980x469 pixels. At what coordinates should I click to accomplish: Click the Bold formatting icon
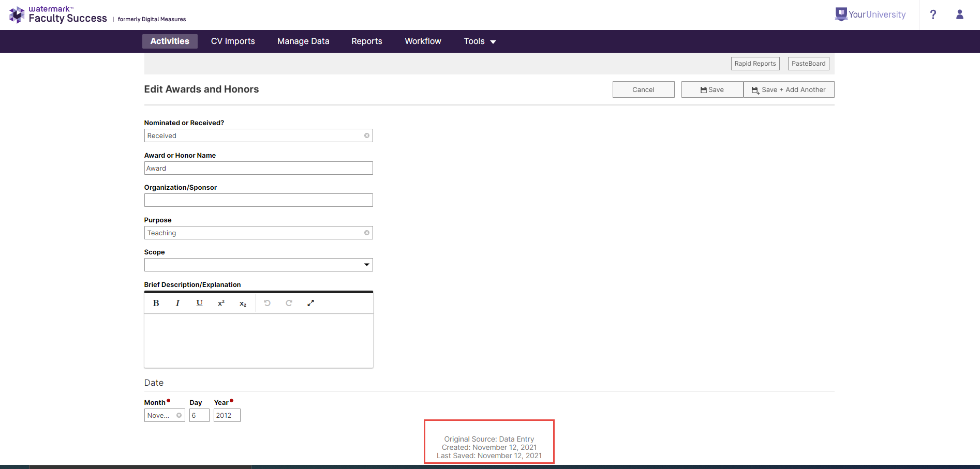[156, 303]
